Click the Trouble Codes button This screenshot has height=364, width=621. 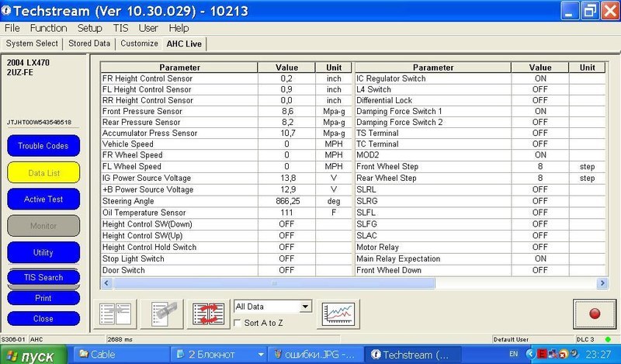(43, 146)
